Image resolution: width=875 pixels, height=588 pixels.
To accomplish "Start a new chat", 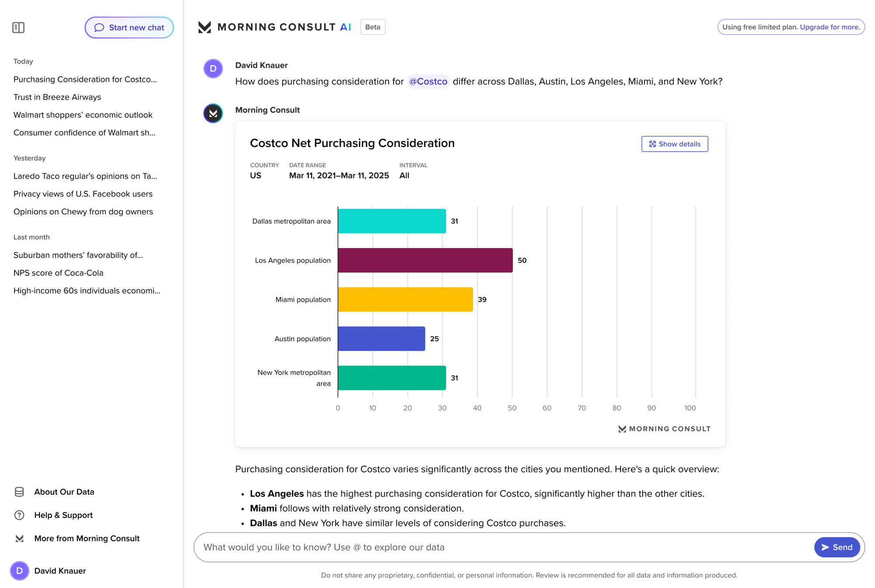I will tap(129, 28).
